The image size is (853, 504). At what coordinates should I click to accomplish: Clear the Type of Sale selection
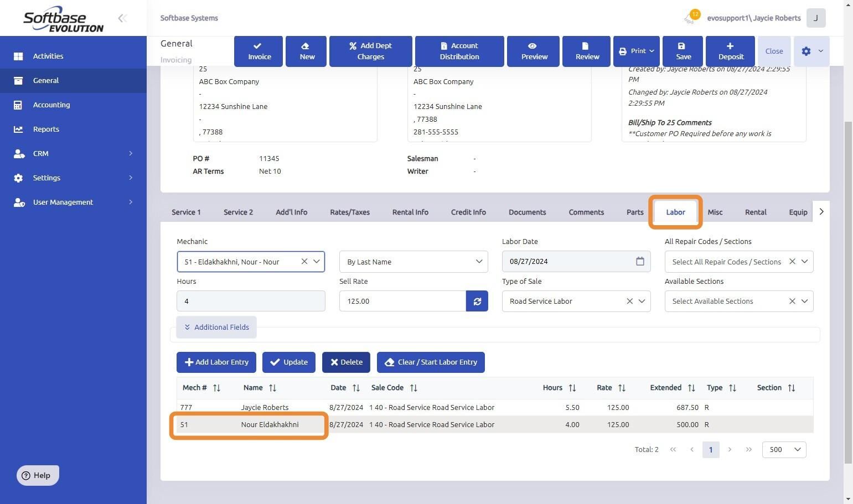pos(629,301)
